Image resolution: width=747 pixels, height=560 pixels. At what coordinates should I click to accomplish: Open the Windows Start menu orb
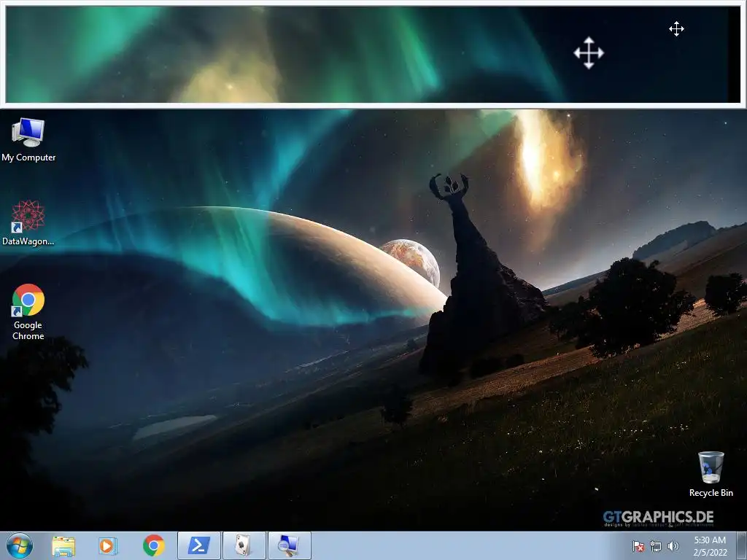click(20, 545)
